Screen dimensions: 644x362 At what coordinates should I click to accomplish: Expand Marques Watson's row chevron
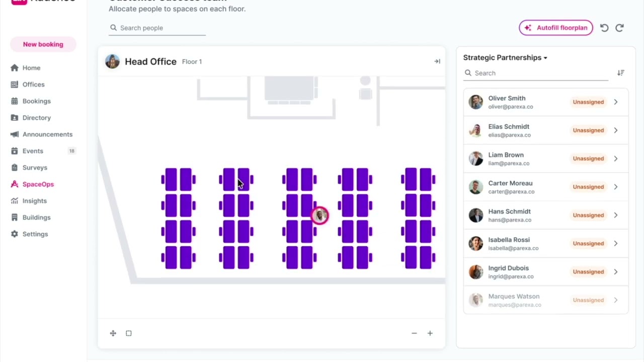coord(615,300)
